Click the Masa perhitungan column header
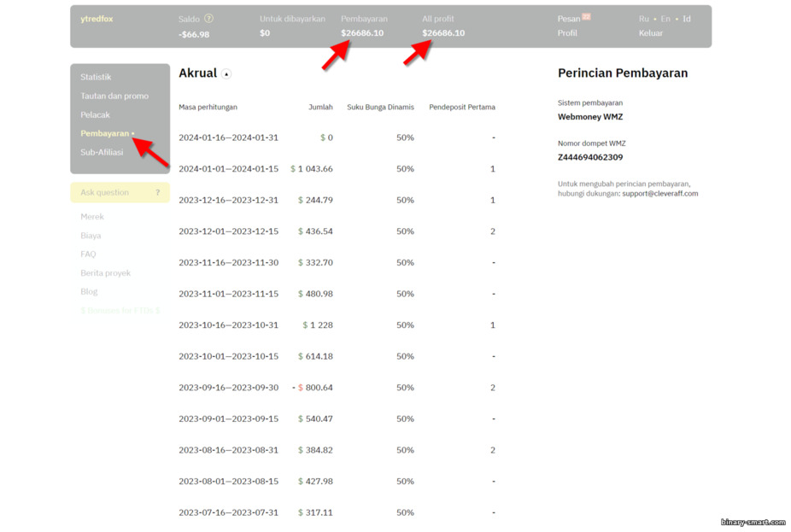 [208, 107]
